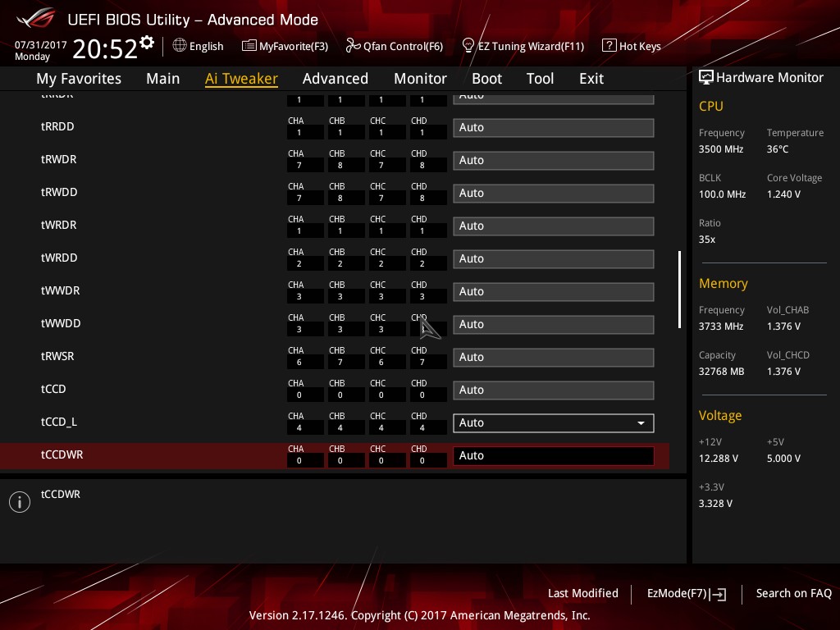Click Search on FAQ
840x630 pixels.
[x=794, y=593]
